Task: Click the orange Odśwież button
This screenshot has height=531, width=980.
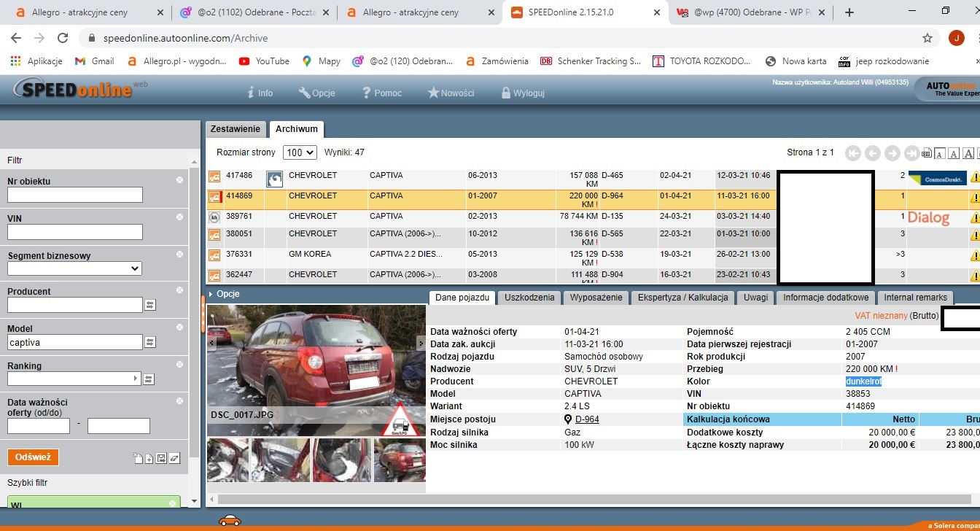Action: [x=33, y=457]
